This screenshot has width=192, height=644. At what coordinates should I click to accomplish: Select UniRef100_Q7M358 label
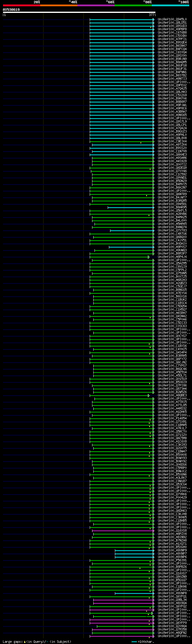click(x=172, y=629)
